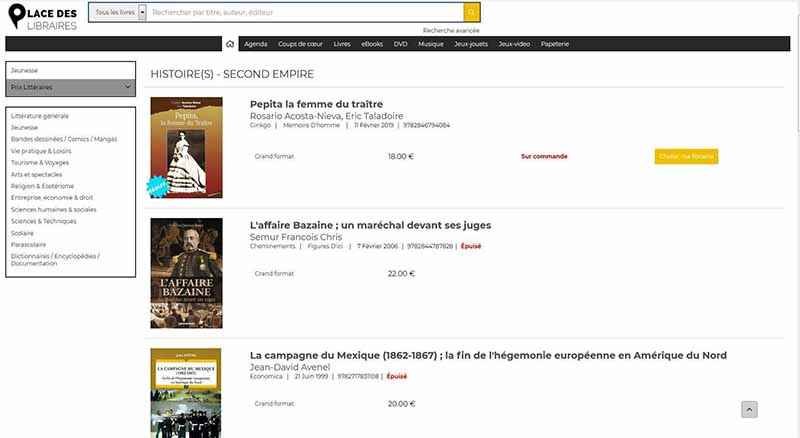Image resolution: width=800 pixels, height=438 pixels.
Task: Click the Place des Libraires logo
Action: 43,17
